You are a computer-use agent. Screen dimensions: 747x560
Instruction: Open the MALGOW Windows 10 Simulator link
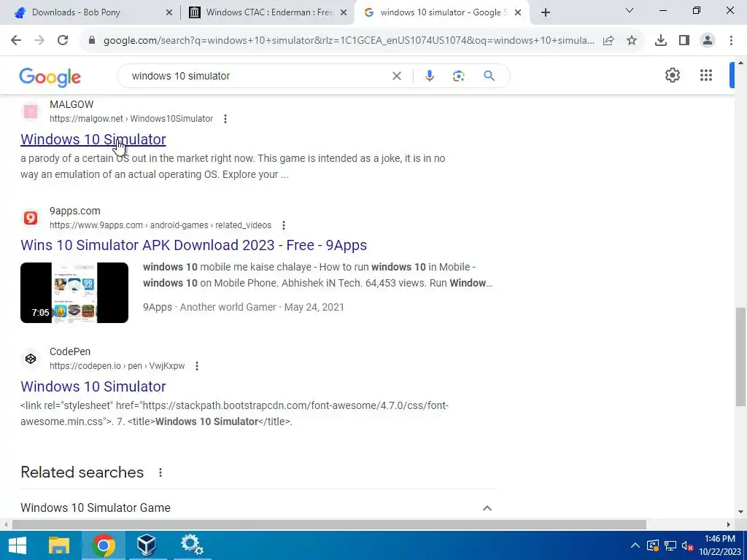tap(93, 139)
